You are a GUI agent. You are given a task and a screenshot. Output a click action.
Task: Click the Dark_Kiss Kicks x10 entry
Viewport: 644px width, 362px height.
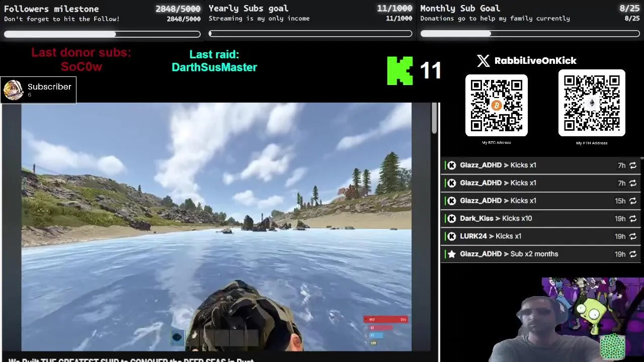coord(541,219)
